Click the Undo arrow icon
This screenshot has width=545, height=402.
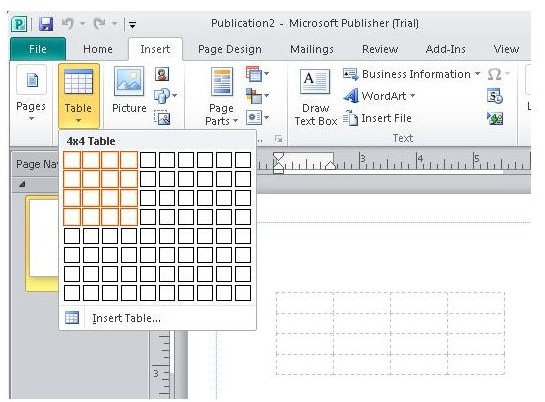[x=68, y=24]
